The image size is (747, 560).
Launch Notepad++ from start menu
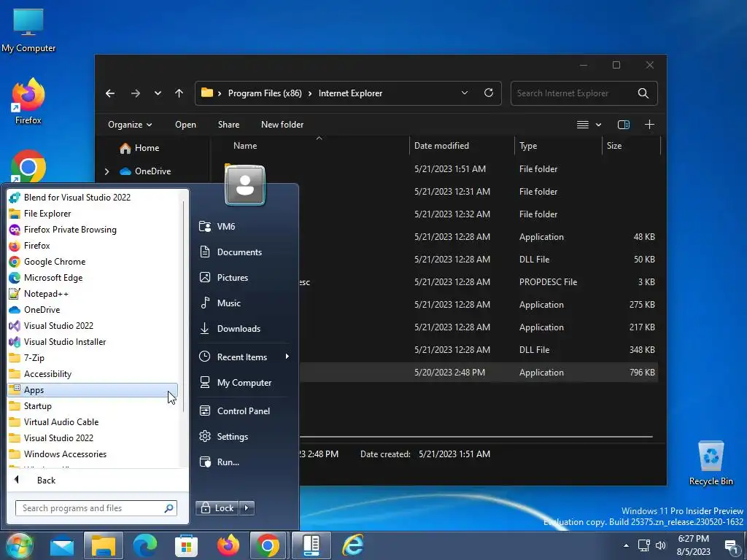(x=46, y=294)
